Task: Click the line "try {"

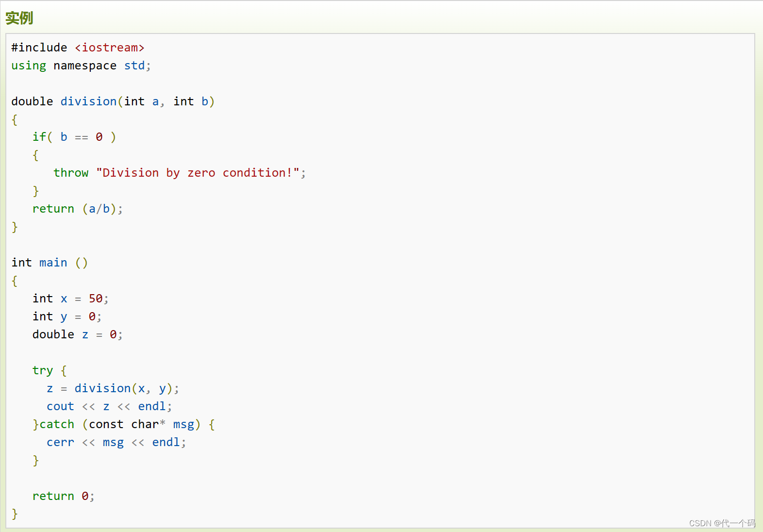Action: 50,370
